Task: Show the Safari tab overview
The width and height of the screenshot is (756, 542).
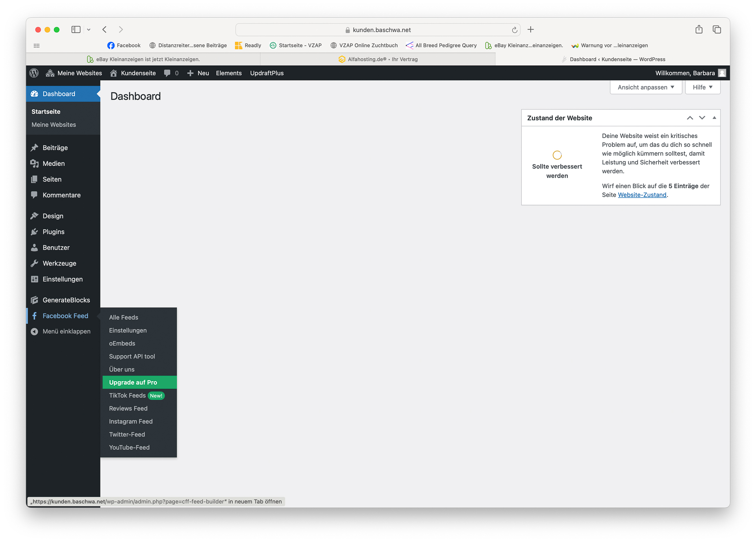Action: [x=717, y=30]
